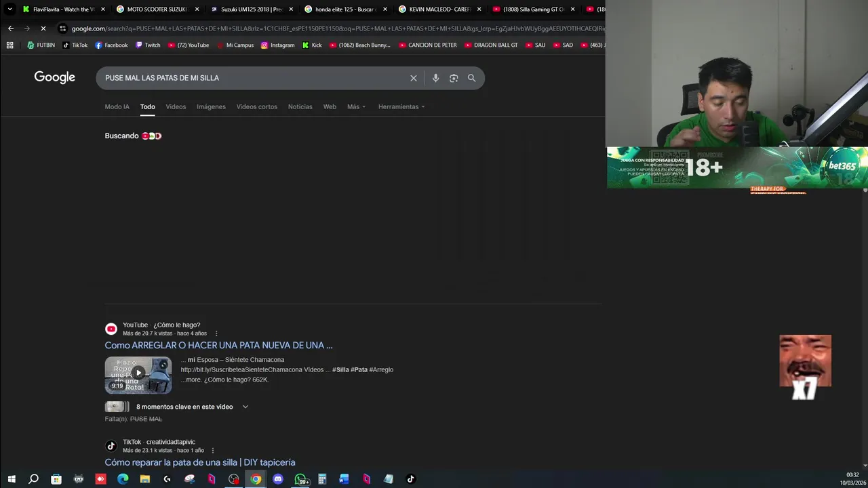Open the site information icon in the address bar
The width and height of the screenshot is (868, 488).
coord(62,28)
